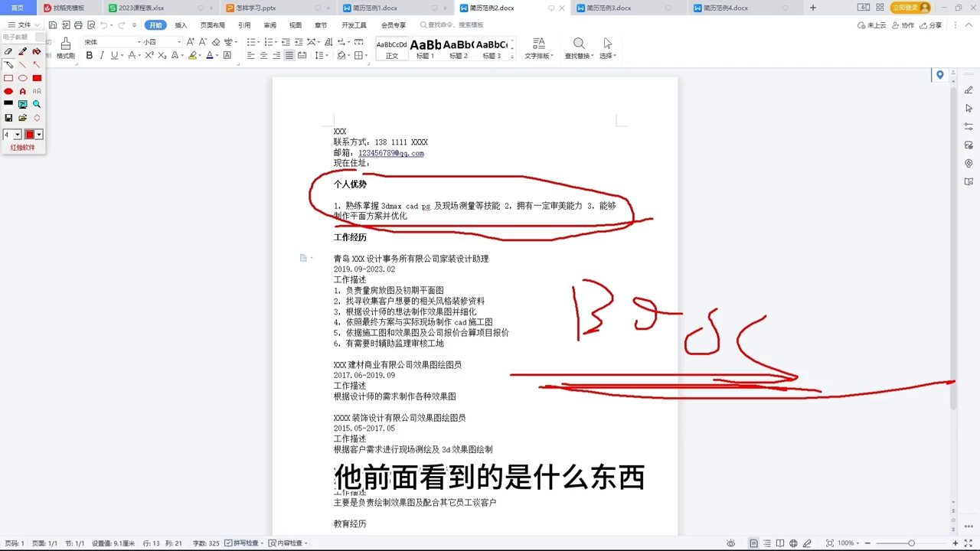Toggle underline formatting

[x=113, y=55]
